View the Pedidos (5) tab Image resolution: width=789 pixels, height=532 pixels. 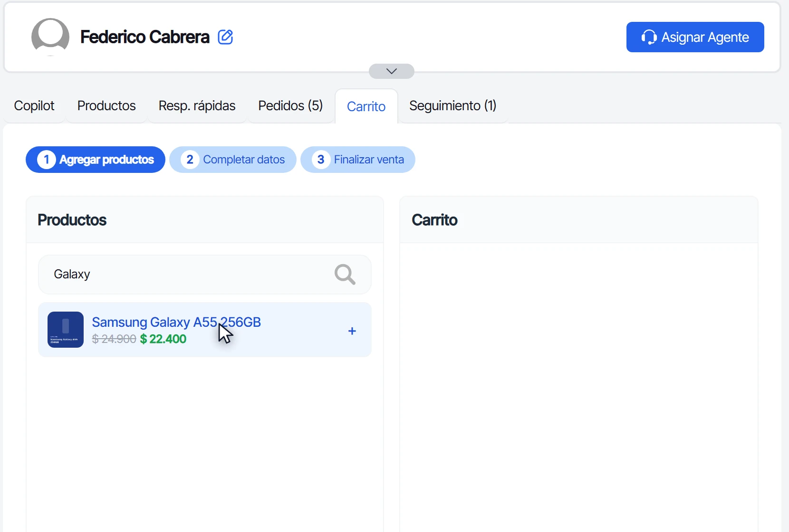click(290, 105)
